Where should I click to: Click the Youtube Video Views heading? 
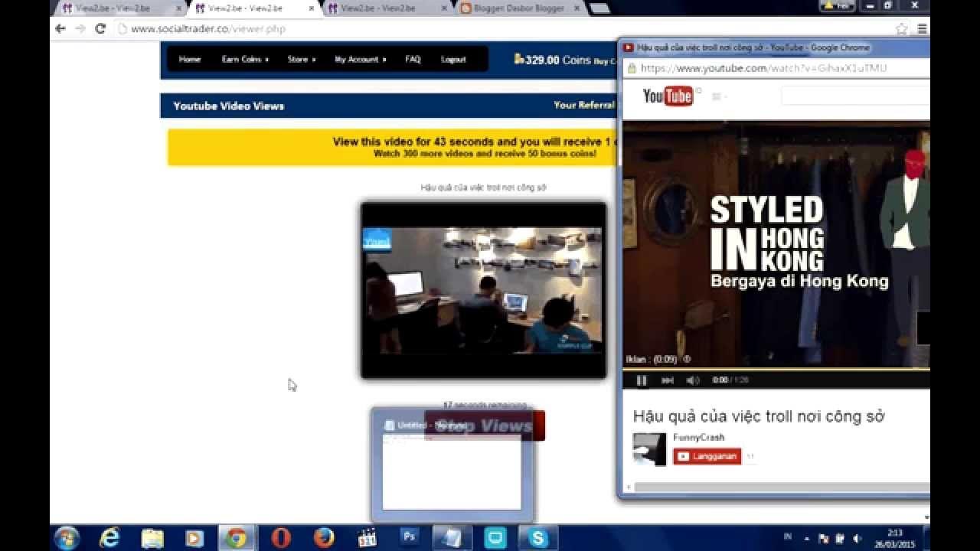click(228, 106)
